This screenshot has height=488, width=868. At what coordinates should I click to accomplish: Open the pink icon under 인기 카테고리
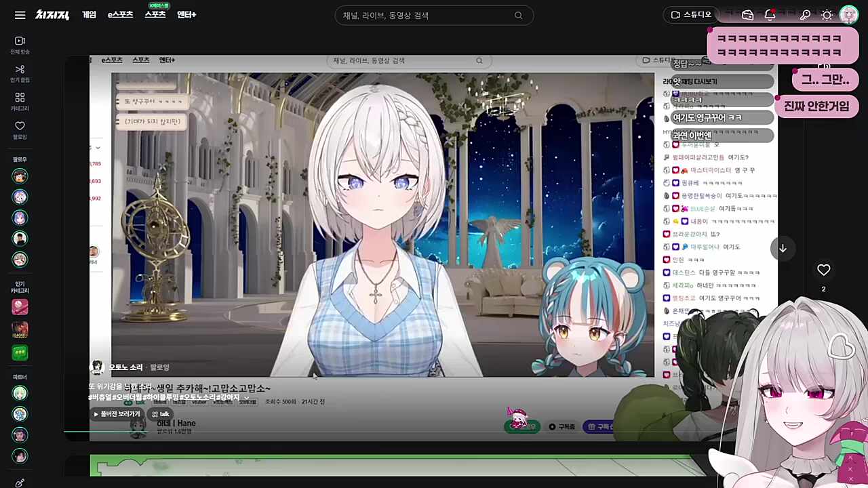click(x=20, y=307)
